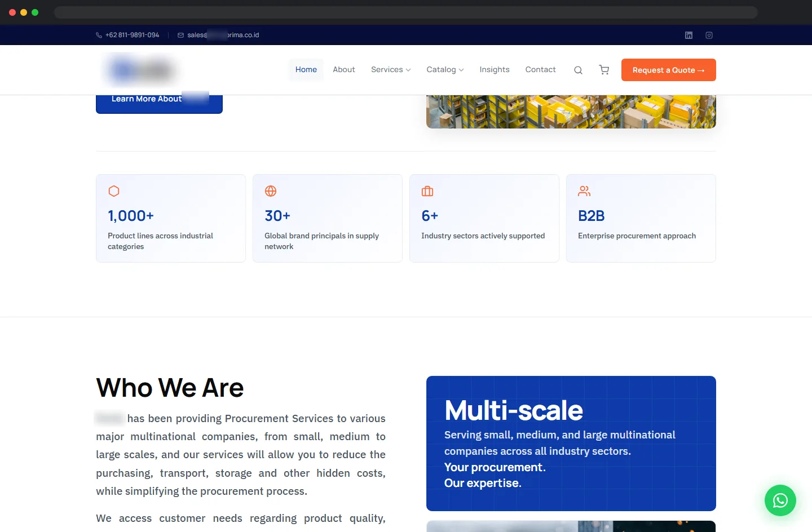Go to the Home nav item
This screenshot has height=532, width=812.
click(x=306, y=70)
